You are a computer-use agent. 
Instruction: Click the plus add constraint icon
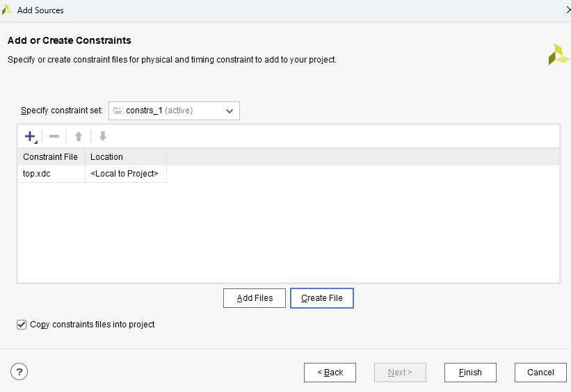pos(29,136)
